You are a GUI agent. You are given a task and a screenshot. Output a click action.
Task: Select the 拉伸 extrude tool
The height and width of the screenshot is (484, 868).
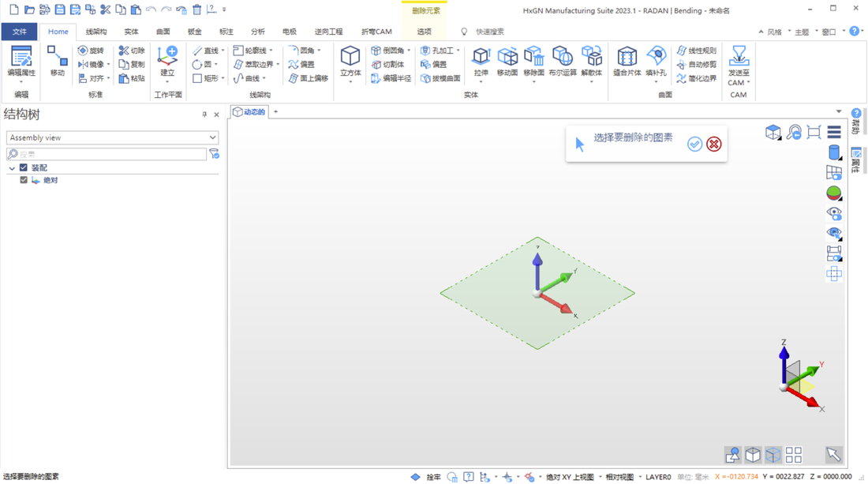pyautogui.click(x=481, y=62)
